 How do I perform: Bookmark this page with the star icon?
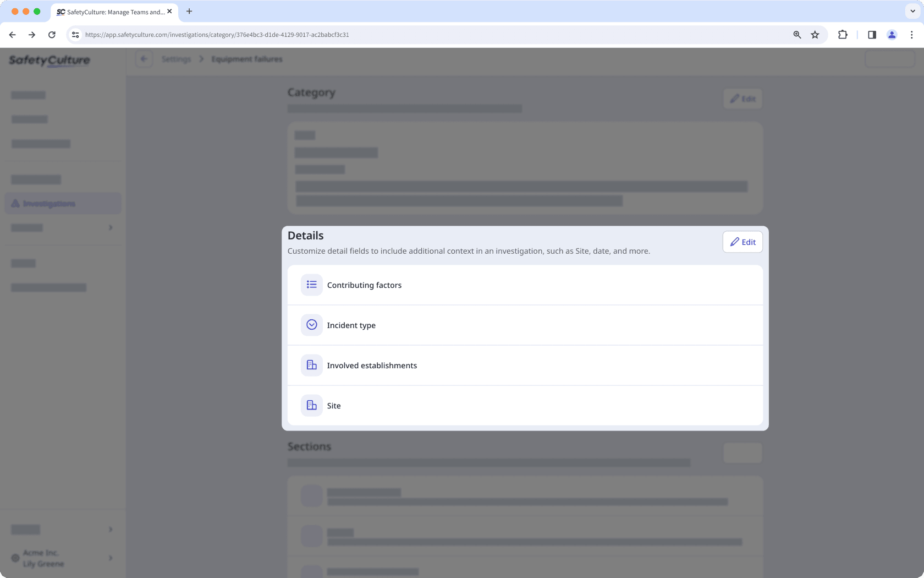pyautogui.click(x=815, y=35)
